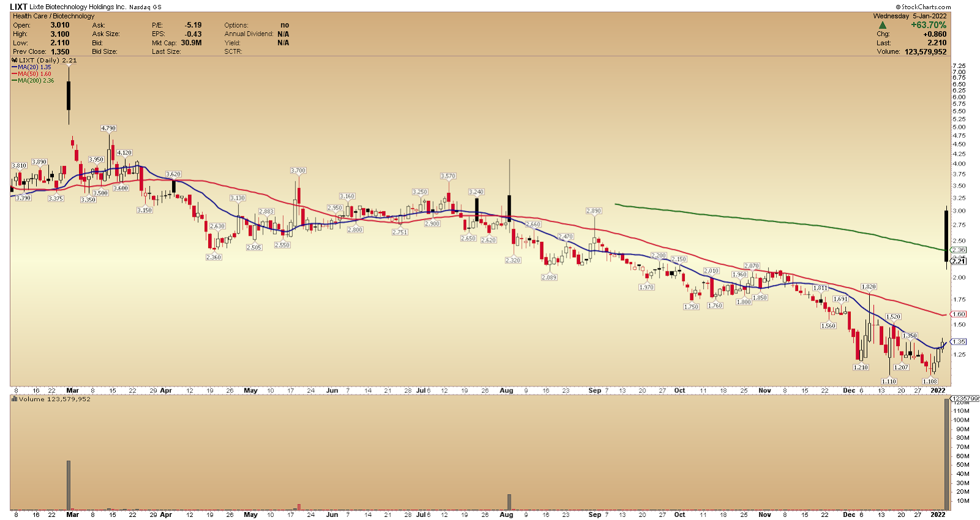The image size is (980, 520).
Task: Click the early-August volume bar
Action: 509,502
